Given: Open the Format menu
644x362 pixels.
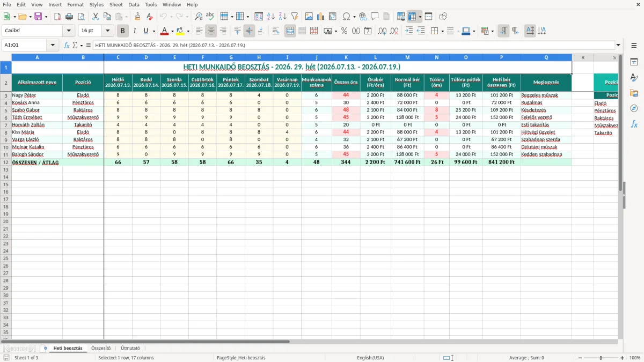Looking at the screenshot, I should pos(75,4).
